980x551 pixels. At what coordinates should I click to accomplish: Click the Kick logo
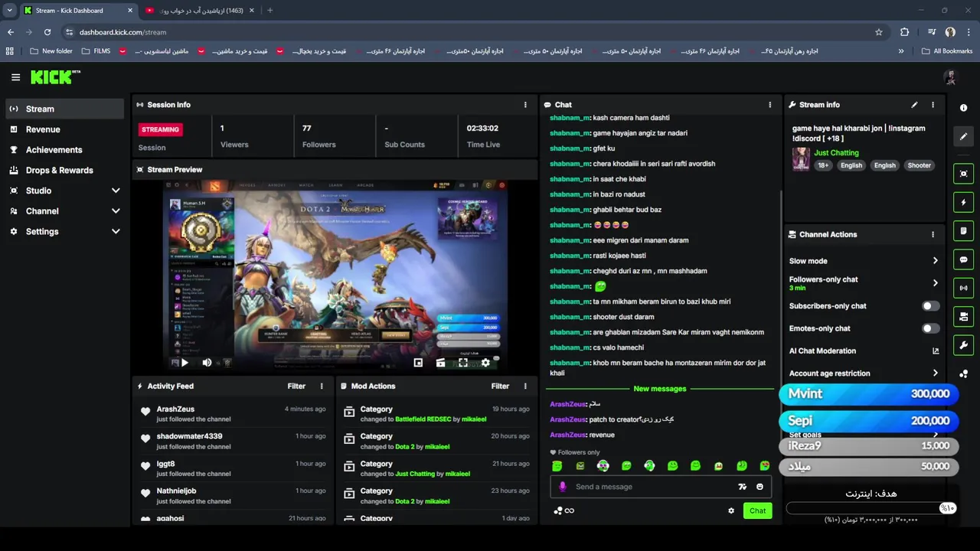(x=55, y=77)
